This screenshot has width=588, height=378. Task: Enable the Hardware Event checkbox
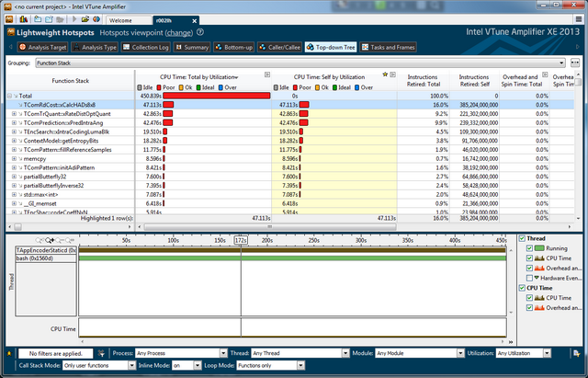(x=529, y=278)
